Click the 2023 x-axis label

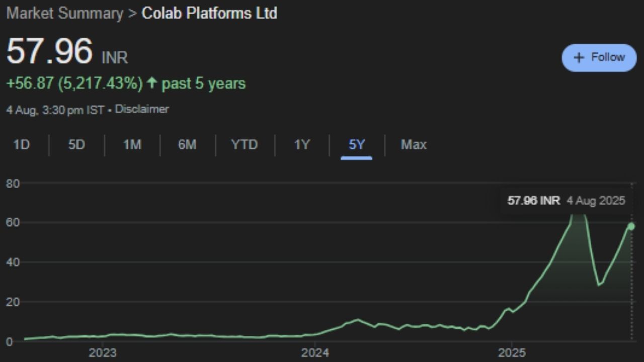[103, 351]
